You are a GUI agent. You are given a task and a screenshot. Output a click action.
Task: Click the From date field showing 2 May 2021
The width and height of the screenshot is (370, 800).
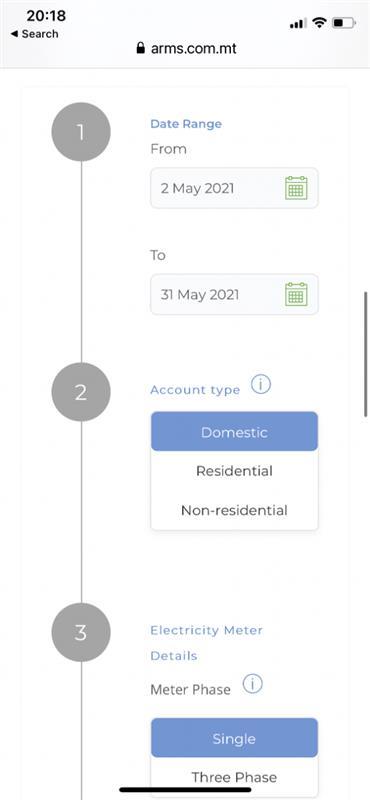tap(234, 188)
